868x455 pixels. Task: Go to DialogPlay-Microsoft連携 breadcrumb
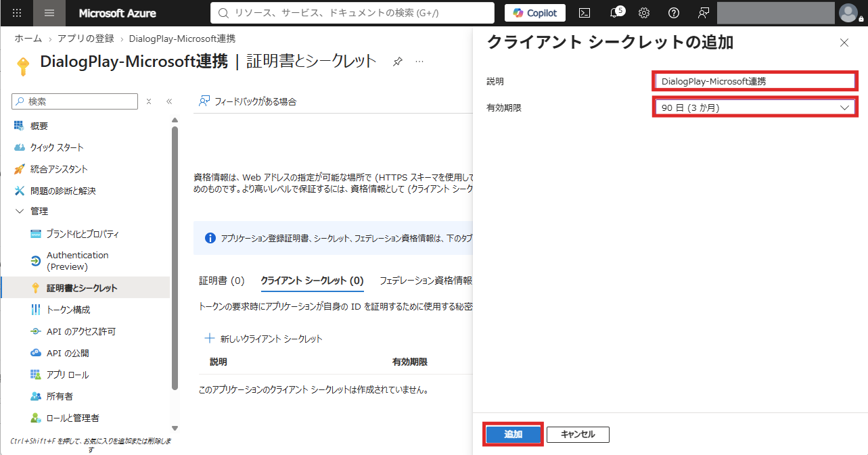(182, 39)
